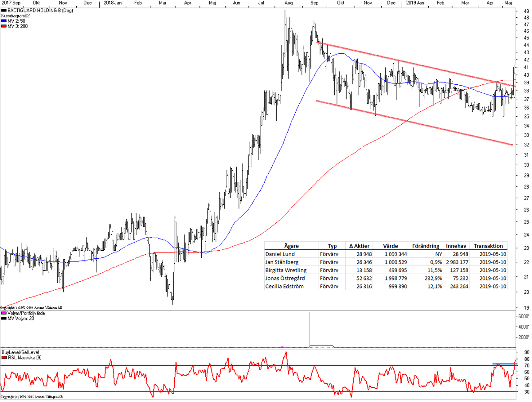Click Förvärv in the Cecilia Edström row
The height and width of the screenshot is (402, 532).
coord(329,286)
